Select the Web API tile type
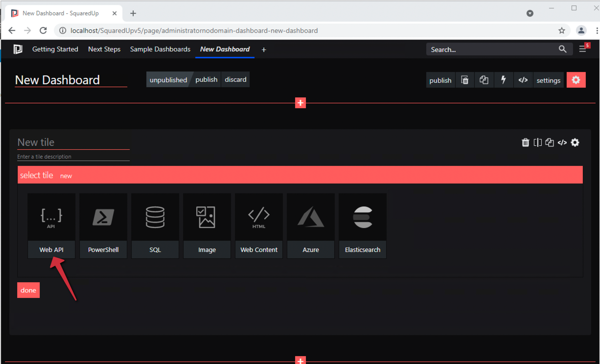Viewport: 600px width, 364px height. pos(51,226)
